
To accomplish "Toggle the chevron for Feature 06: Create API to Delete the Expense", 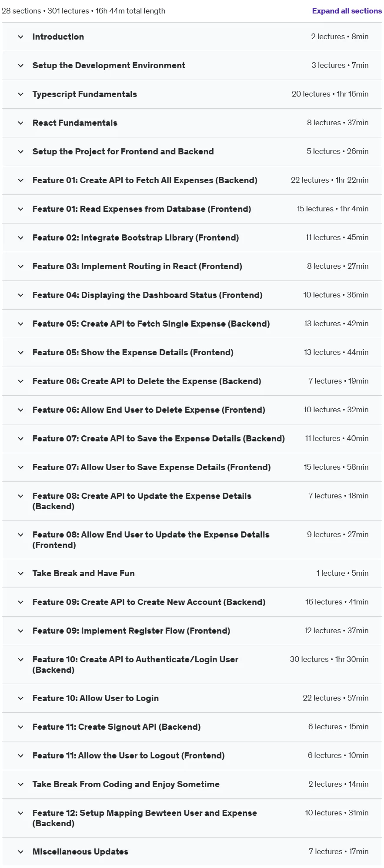I will pyautogui.click(x=20, y=381).
